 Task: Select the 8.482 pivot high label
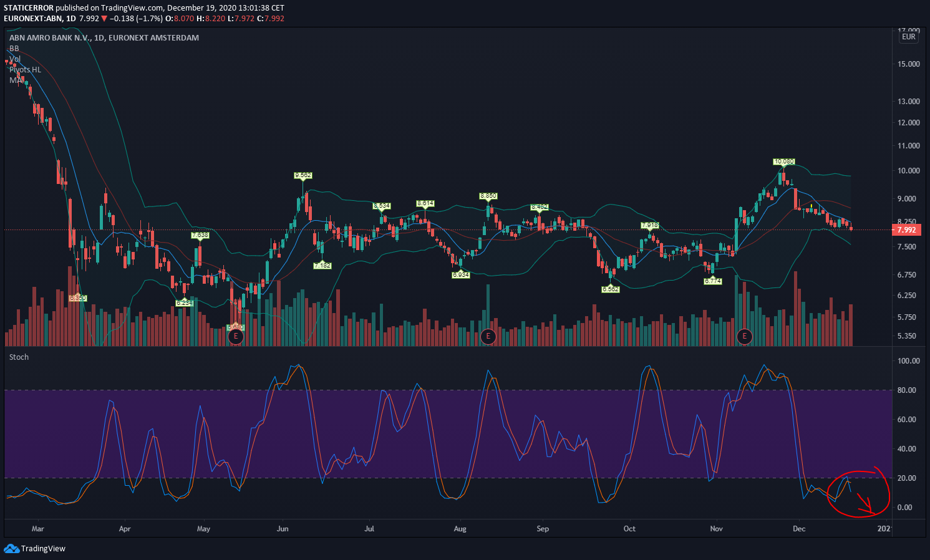[x=540, y=206]
